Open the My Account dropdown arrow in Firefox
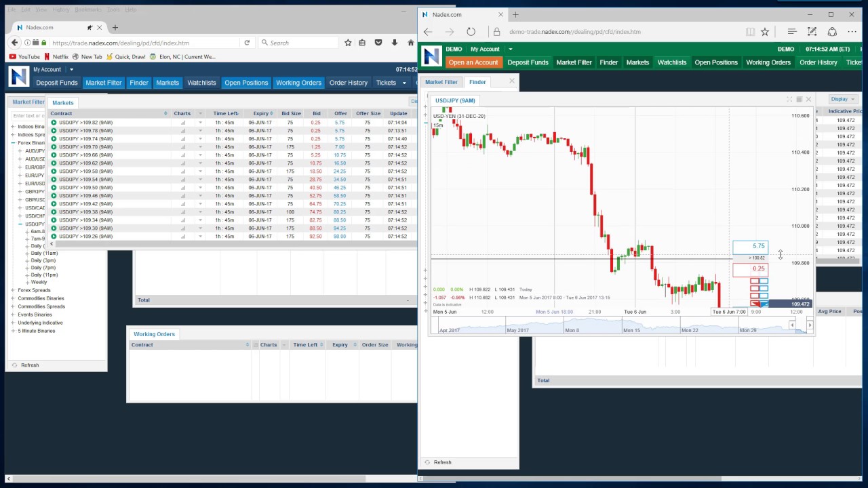868x488 pixels. [71, 70]
